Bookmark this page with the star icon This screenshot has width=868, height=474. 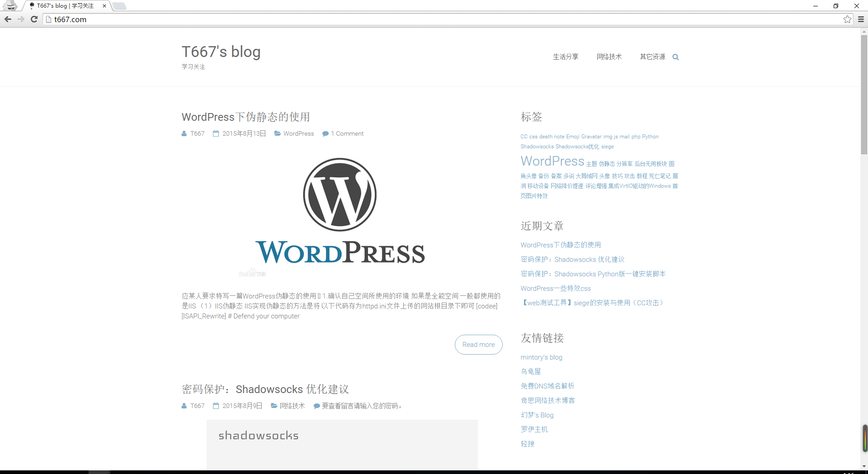847,19
